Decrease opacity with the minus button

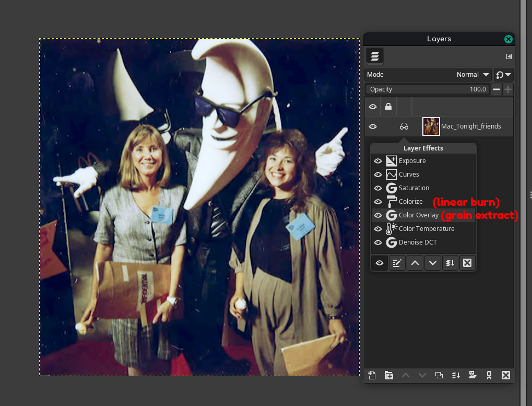(496, 89)
